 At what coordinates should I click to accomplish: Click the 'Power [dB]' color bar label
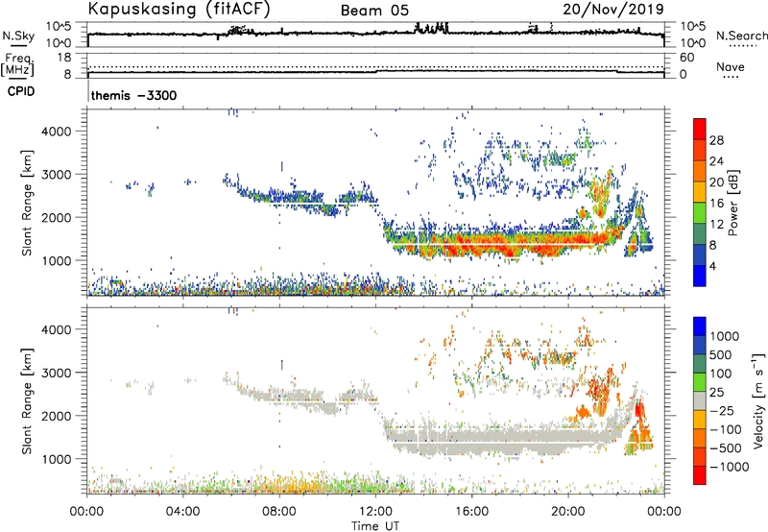point(732,203)
